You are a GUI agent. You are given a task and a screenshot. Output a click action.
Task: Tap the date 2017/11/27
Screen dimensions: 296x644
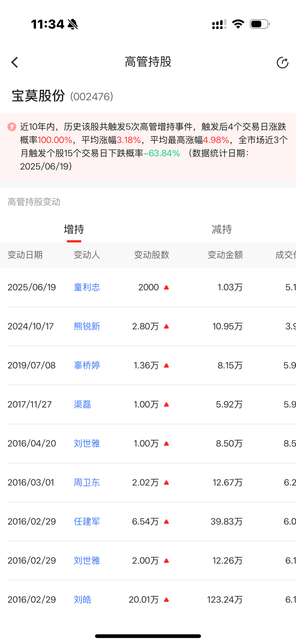(x=30, y=405)
